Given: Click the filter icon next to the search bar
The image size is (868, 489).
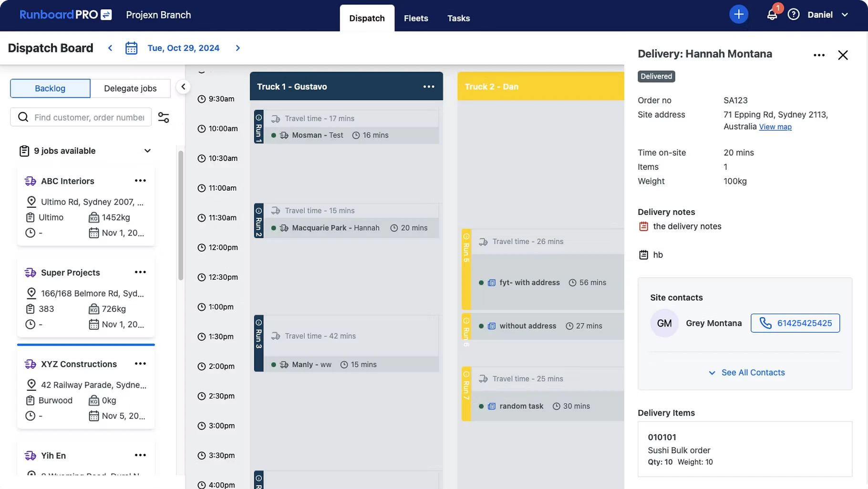Looking at the screenshot, I should point(164,117).
